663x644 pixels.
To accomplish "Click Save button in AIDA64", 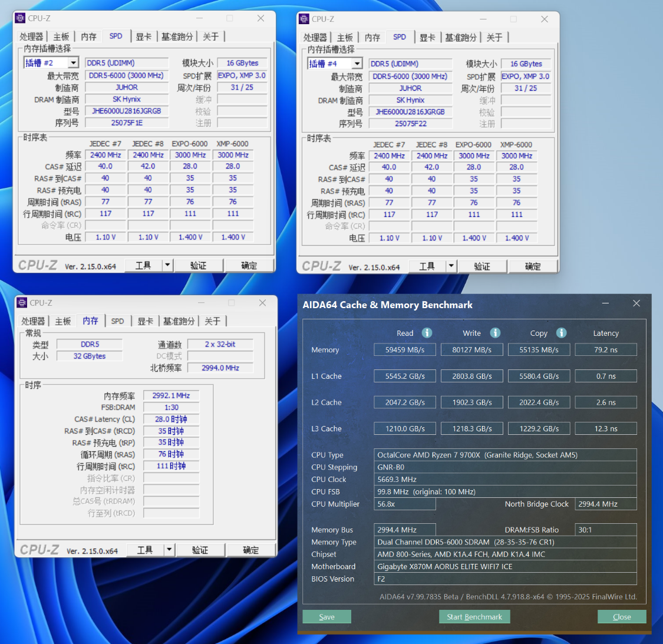I will coord(327,616).
